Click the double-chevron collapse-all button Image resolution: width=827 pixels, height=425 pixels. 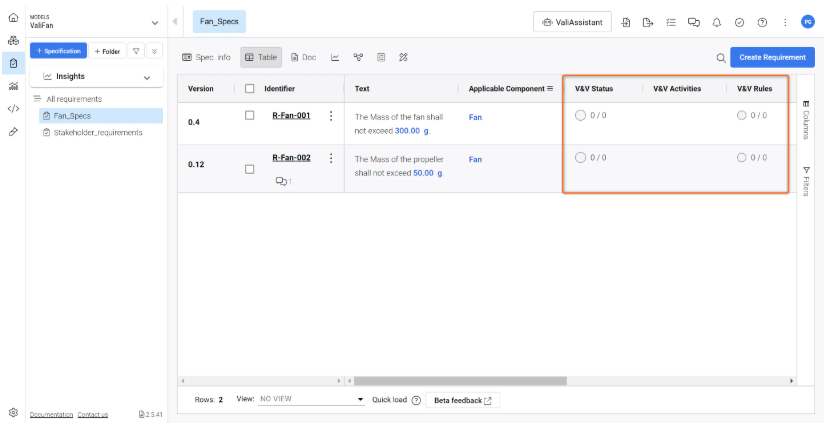(x=154, y=51)
